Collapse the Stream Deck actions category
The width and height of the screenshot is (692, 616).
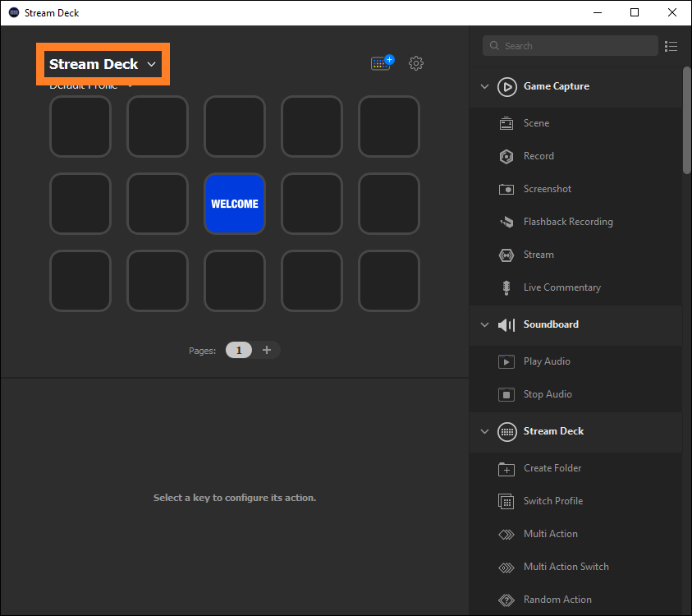click(484, 431)
